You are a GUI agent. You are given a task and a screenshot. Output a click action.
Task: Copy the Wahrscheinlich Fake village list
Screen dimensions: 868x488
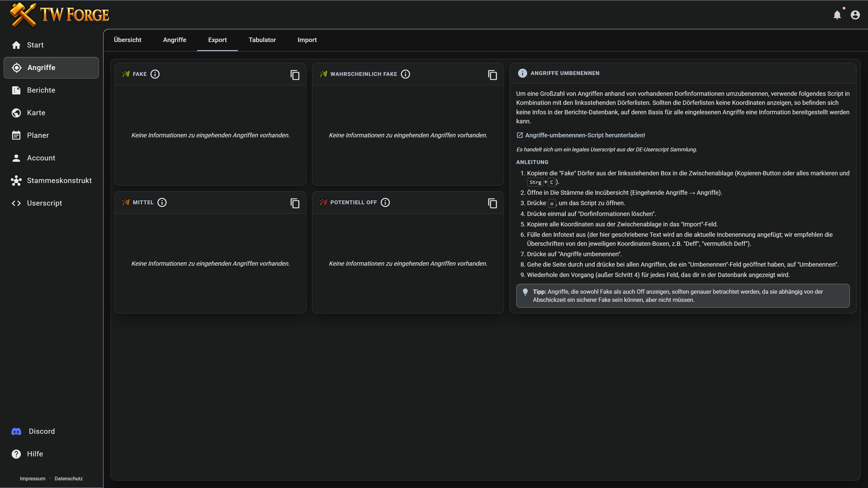[492, 75]
